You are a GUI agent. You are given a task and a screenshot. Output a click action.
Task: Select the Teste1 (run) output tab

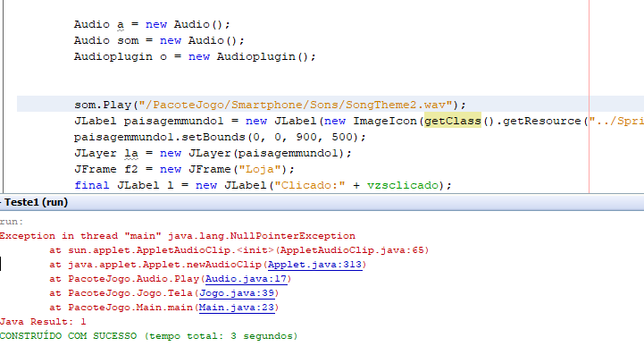pyautogui.click(x=36, y=202)
